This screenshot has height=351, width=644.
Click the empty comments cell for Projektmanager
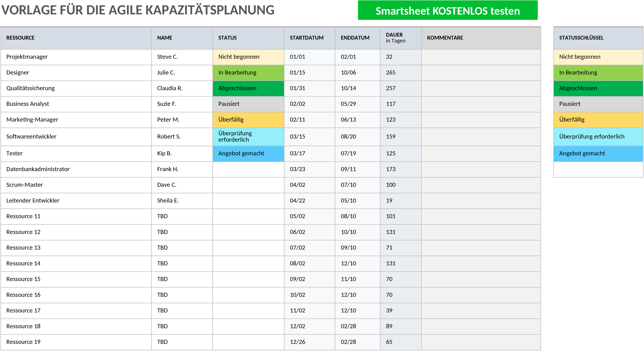[481, 57]
